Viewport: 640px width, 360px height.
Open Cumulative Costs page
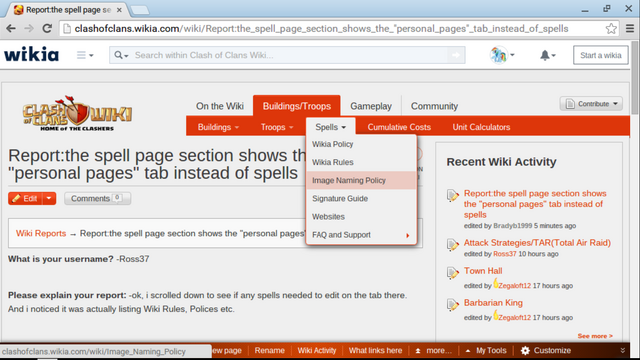tap(399, 127)
